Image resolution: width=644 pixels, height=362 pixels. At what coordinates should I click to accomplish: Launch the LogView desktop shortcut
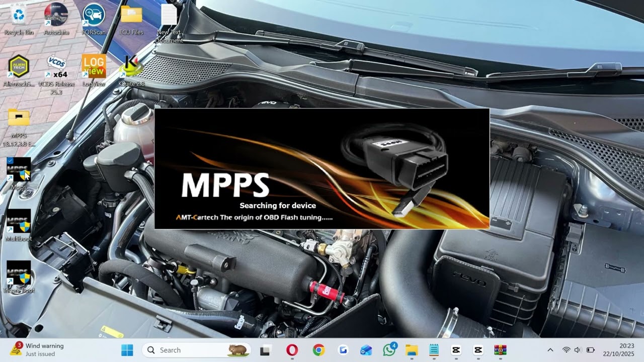(94, 71)
